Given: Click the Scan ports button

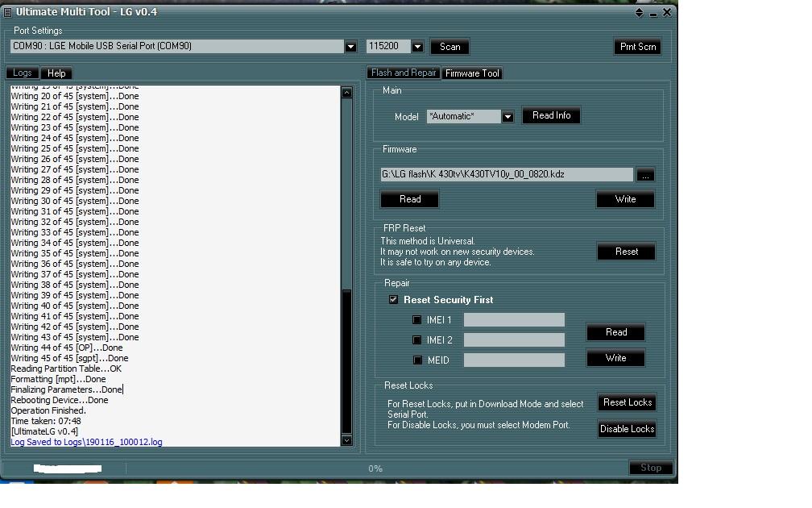Looking at the screenshot, I should (x=449, y=47).
